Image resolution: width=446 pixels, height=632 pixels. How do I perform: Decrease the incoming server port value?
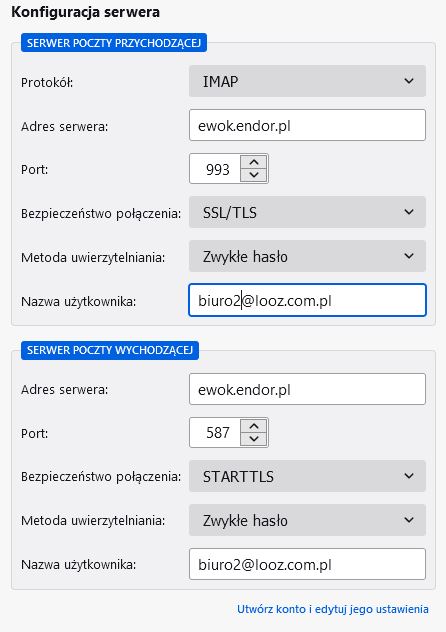254,175
